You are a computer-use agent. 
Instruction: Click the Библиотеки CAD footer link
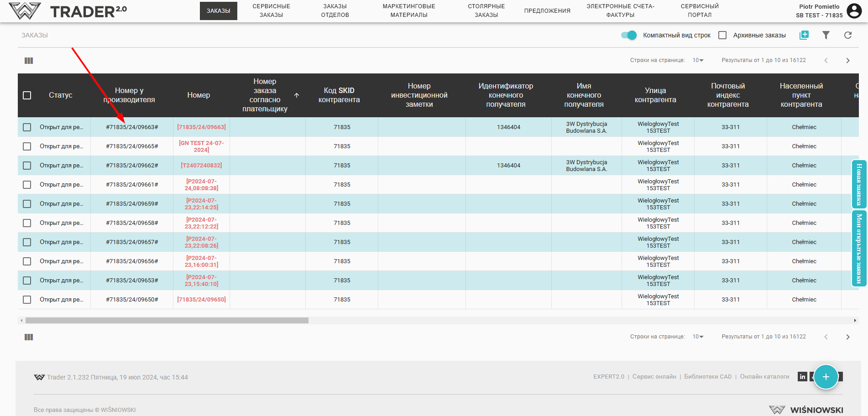tap(708, 377)
